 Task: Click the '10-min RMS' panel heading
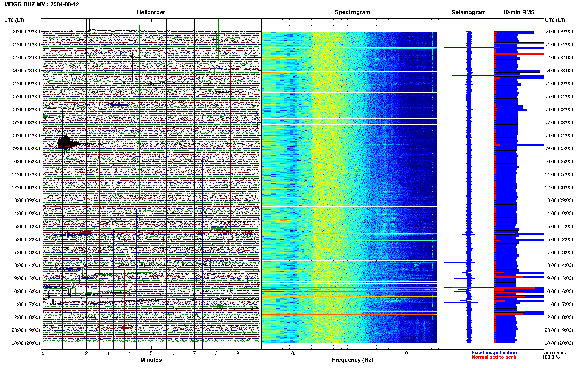518,12
